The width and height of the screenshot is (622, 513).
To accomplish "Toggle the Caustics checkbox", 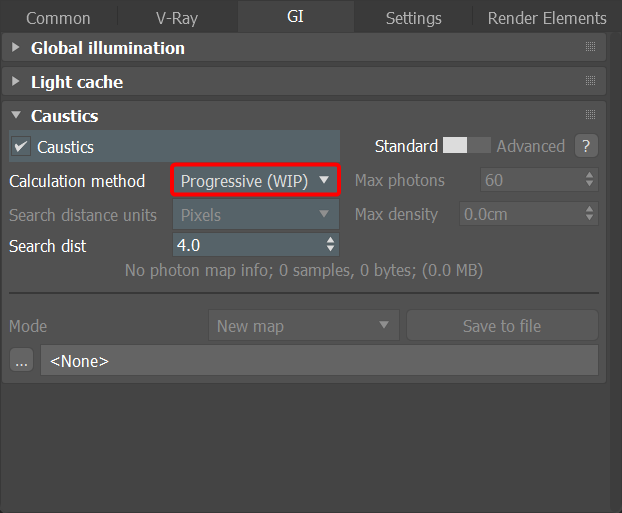I will tap(21, 147).
